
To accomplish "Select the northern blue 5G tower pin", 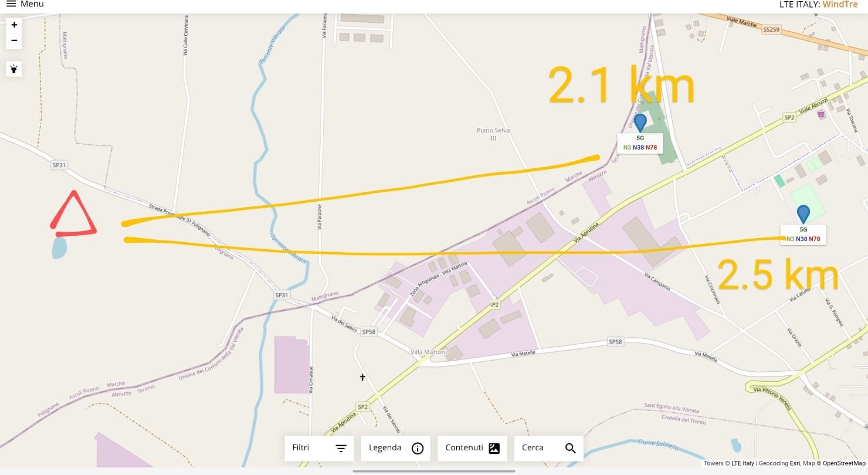I will pyautogui.click(x=640, y=123).
